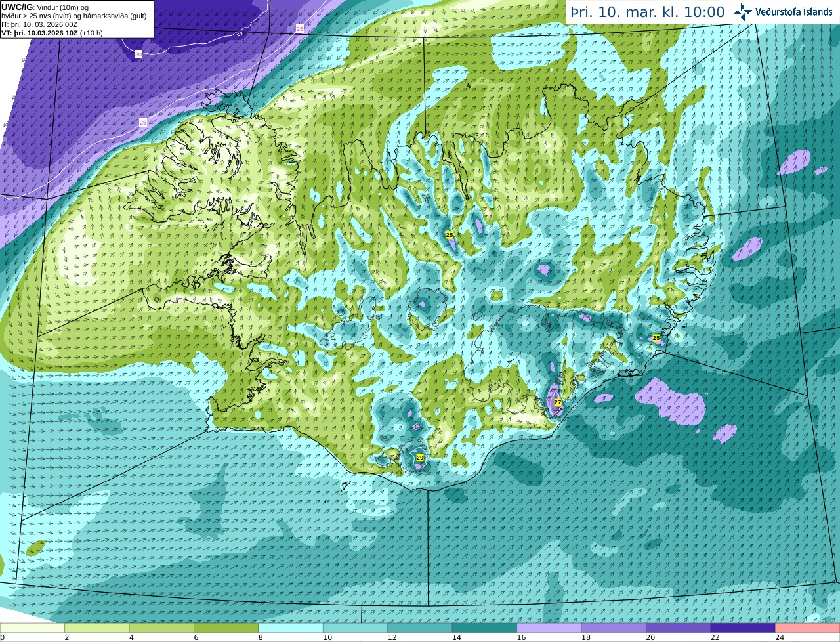Click the 'VT: þri. 10.03.2026 10Z (+10 h)' line
This screenshot has height=642, width=840.
click(x=52, y=33)
